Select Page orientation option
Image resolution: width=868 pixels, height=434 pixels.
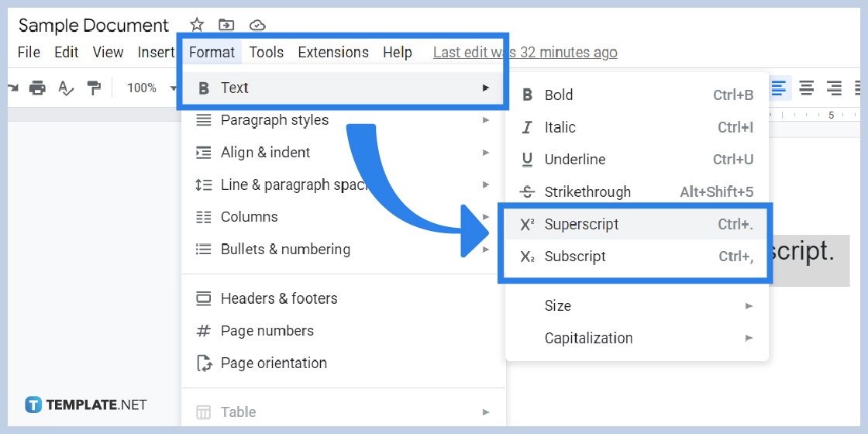[343, 363]
